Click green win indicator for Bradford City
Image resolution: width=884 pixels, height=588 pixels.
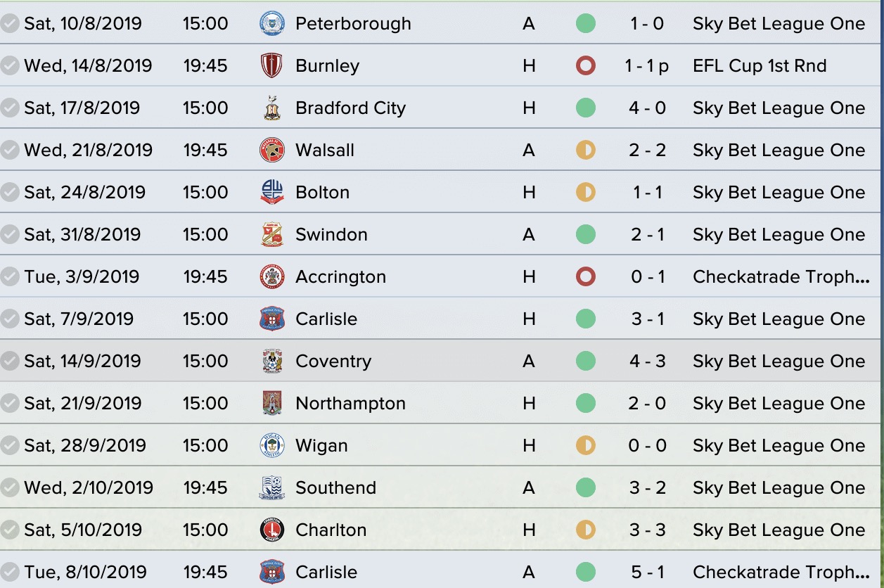point(585,108)
